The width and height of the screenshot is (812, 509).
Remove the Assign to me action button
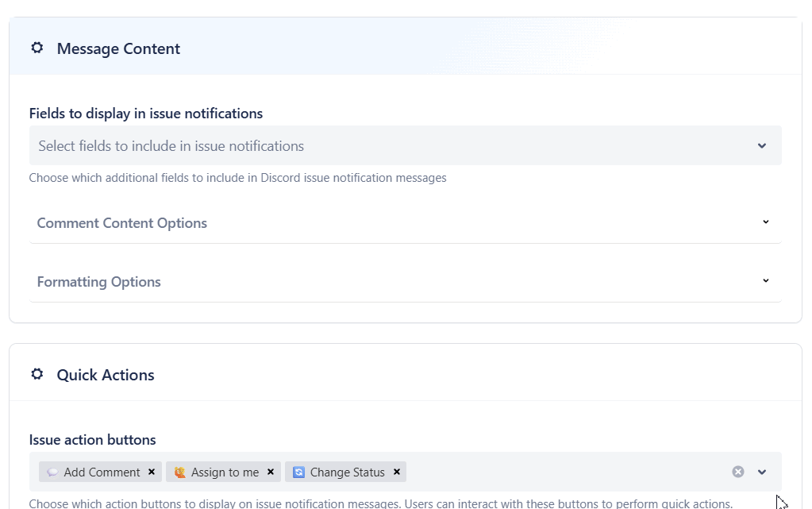tap(270, 472)
